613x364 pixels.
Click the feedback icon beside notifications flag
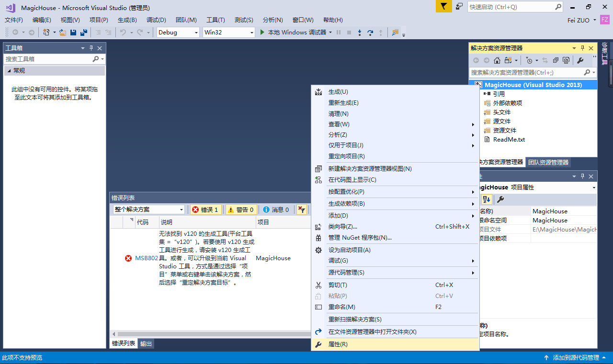coord(459,7)
